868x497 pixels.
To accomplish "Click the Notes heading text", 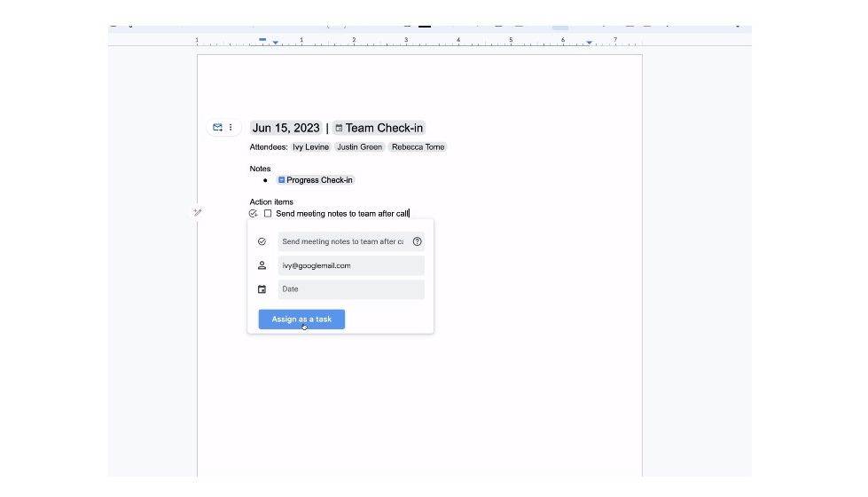I will (x=260, y=169).
